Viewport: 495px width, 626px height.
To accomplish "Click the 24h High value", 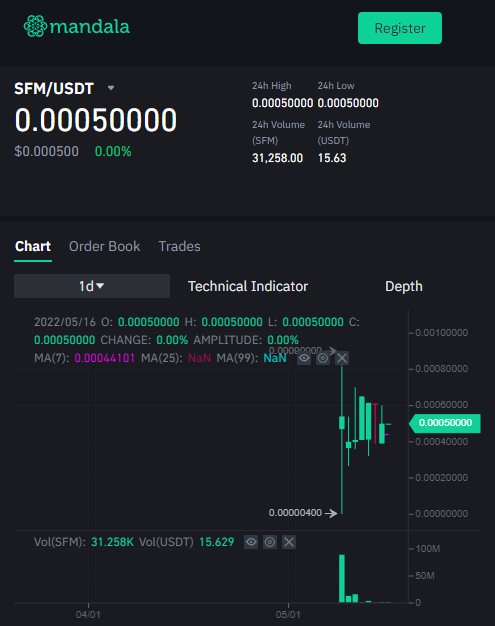I will [x=282, y=103].
